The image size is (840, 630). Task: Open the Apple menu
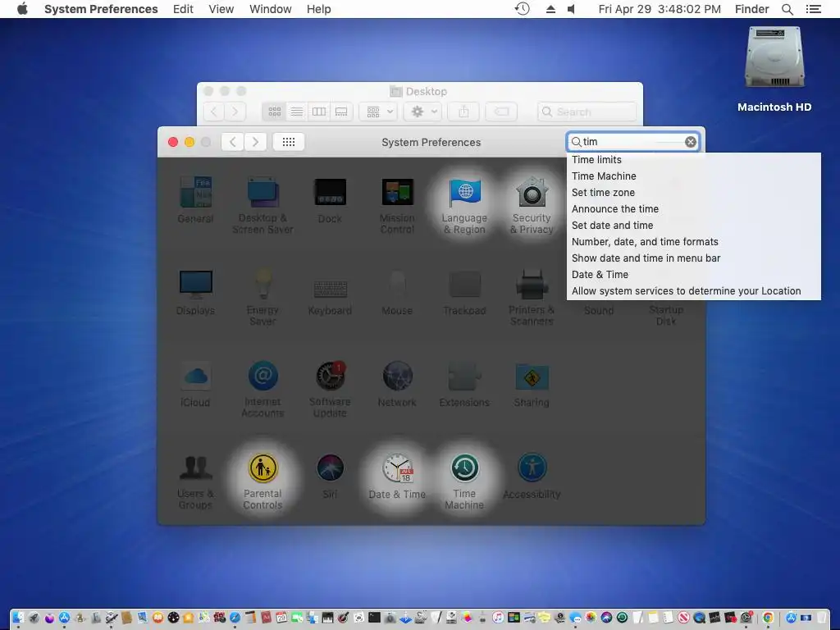(22, 9)
